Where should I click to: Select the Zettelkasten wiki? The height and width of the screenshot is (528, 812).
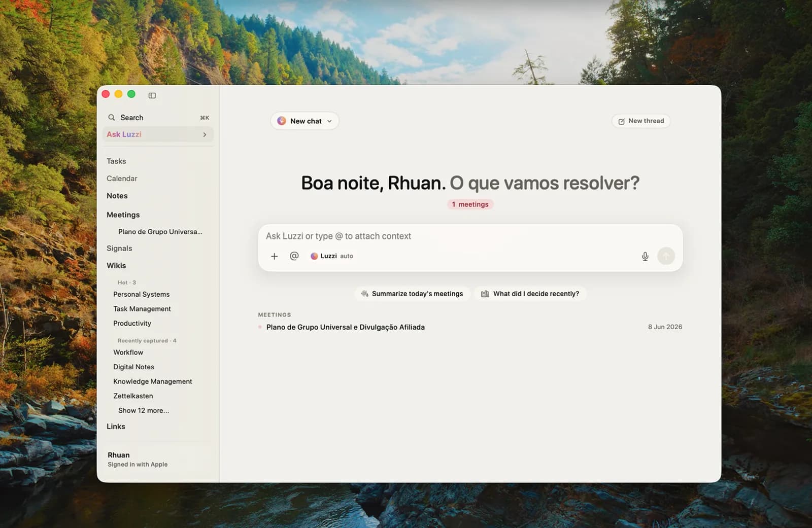pos(133,396)
